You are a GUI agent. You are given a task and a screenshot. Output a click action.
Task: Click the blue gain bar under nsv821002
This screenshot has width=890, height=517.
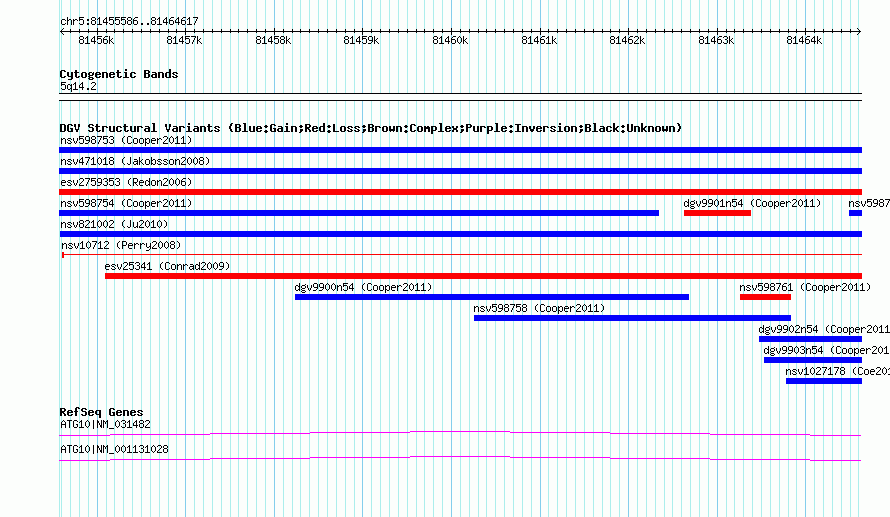point(460,234)
